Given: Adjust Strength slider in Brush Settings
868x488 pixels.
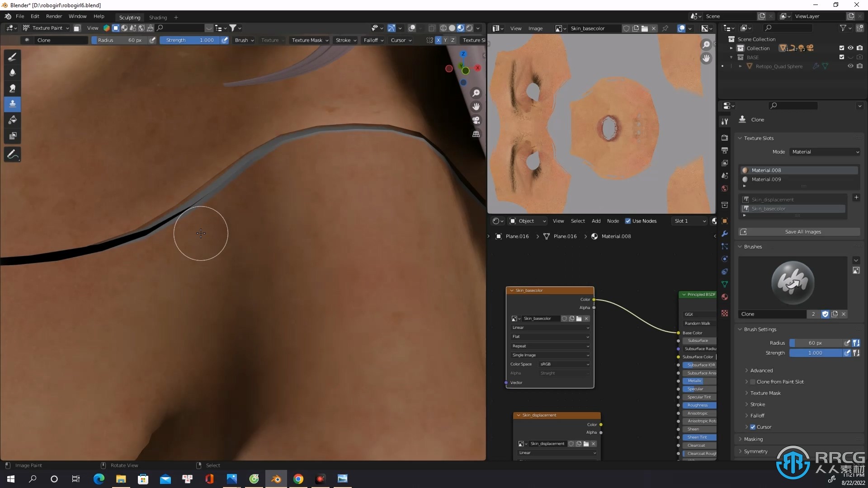Looking at the screenshot, I should click(816, 353).
